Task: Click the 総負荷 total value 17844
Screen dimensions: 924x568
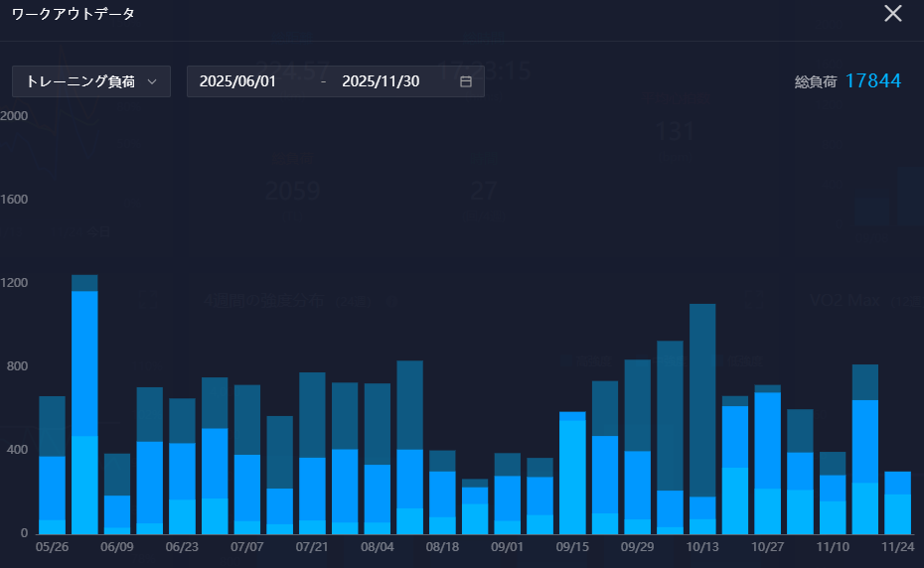Action: click(x=872, y=81)
